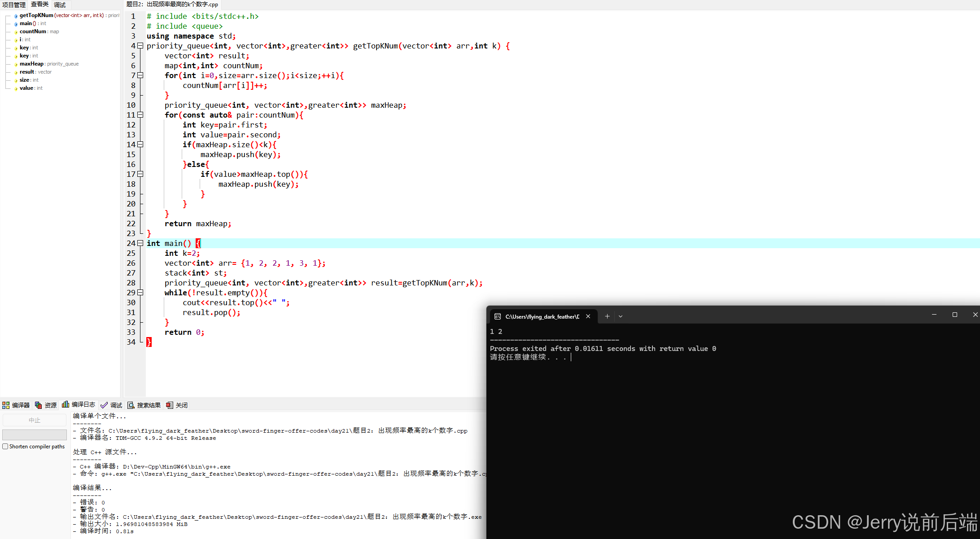Show the 搜索结果 search results tab
980x539 pixels.
point(144,405)
